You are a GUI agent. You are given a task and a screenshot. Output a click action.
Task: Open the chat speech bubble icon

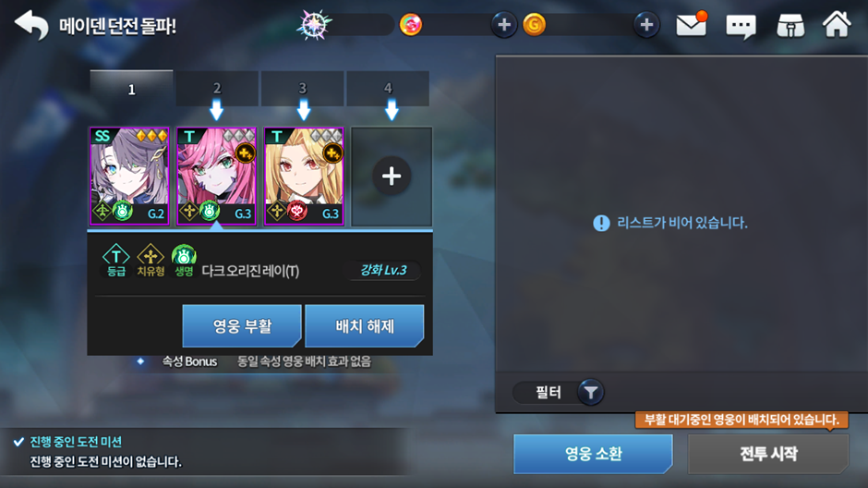coord(741,26)
